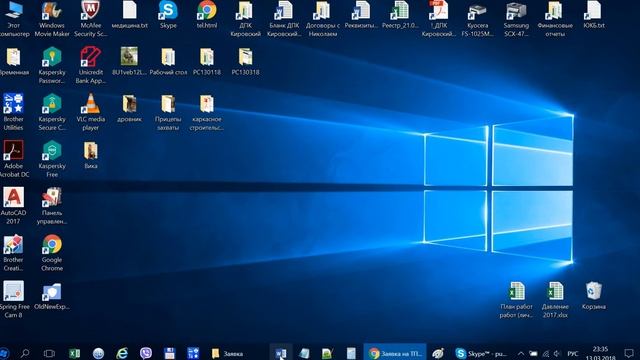Select the Финансовые отчеты folder shortcut
Image resolution: width=640 pixels, height=360 pixels.
pyautogui.click(x=555, y=20)
